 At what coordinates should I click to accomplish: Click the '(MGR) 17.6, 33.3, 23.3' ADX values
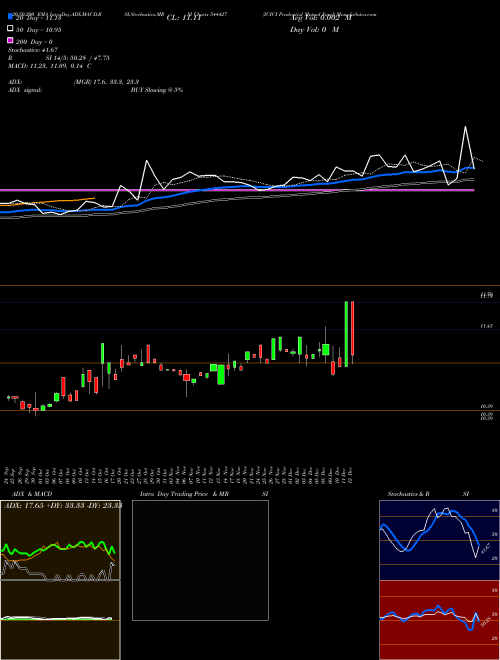coord(106,82)
